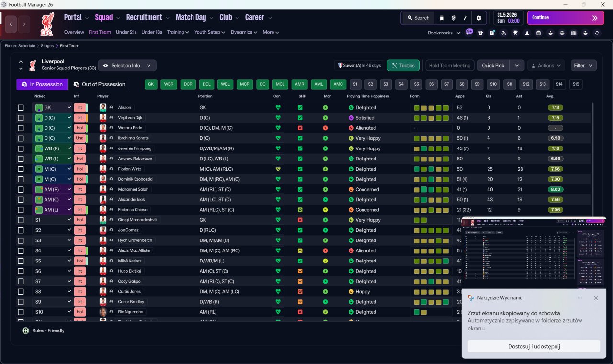Open the 9+ messages speech bubble icon
The height and width of the screenshot is (364, 613).
[x=469, y=32]
